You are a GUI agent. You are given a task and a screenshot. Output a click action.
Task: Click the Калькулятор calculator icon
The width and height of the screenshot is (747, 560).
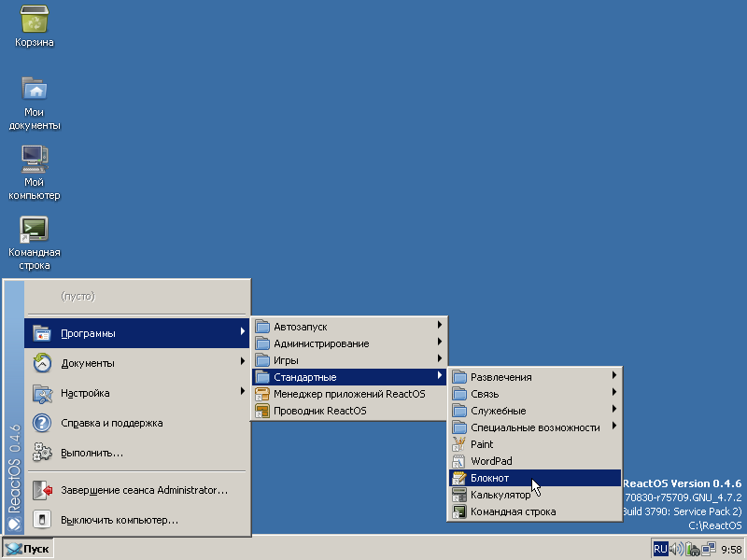point(459,495)
